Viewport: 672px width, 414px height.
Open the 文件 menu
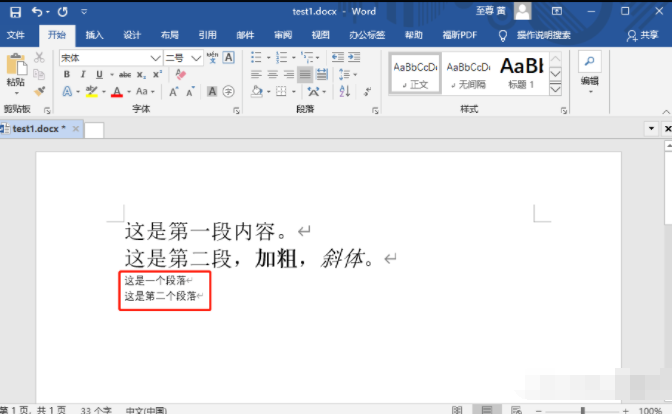(16, 35)
